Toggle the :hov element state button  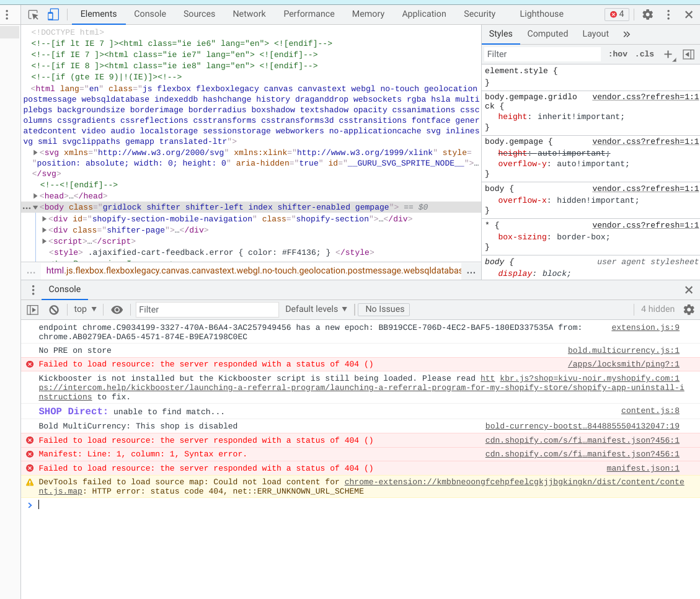pyautogui.click(x=617, y=55)
